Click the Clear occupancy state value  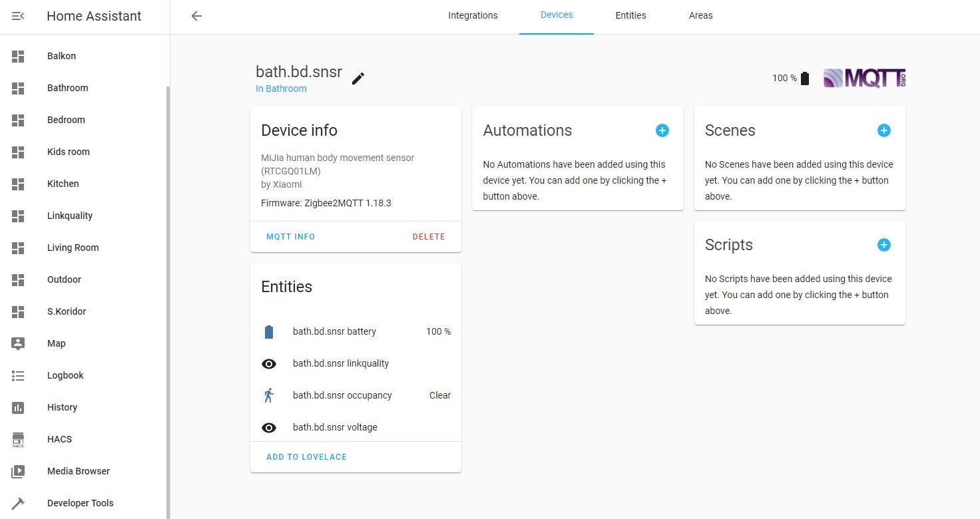pos(440,395)
